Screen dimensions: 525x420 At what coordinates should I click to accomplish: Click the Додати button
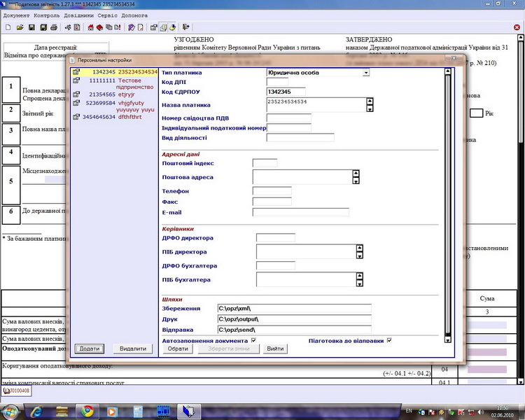(x=90, y=349)
